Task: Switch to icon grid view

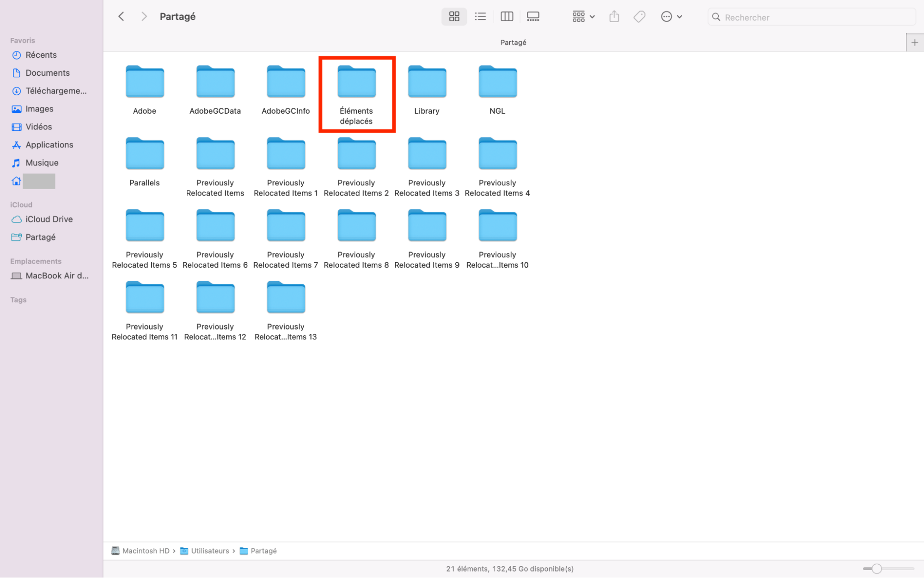Action: tap(454, 17)
